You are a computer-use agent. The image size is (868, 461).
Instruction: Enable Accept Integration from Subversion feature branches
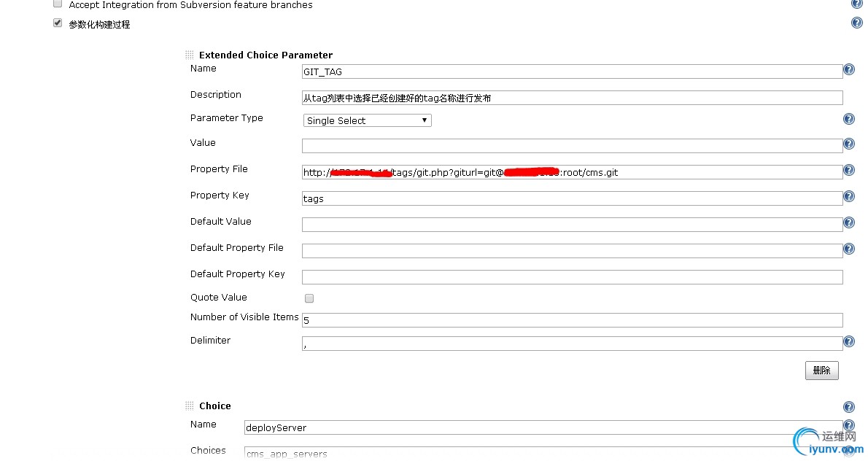click(x=58, y=4)
